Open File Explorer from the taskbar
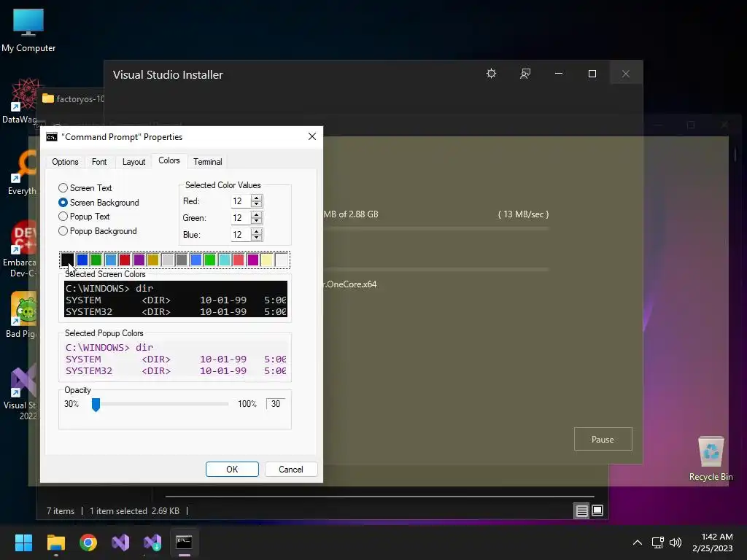 click(55, 542)
